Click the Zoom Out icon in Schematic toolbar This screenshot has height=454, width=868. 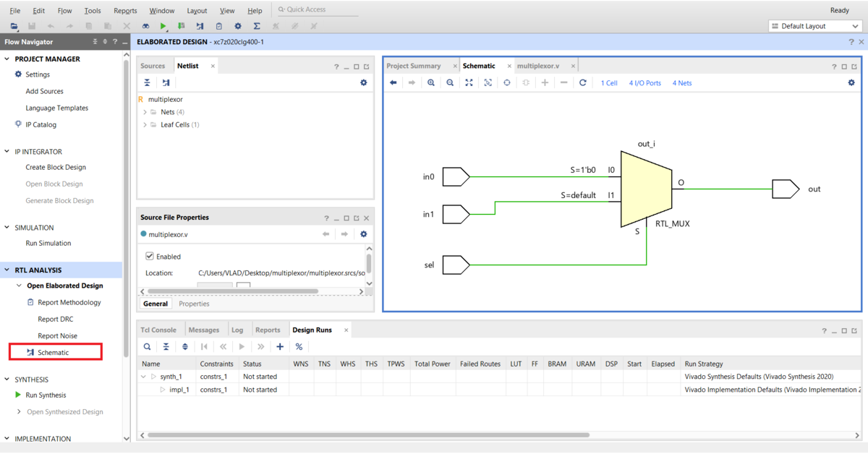(450, 83)
